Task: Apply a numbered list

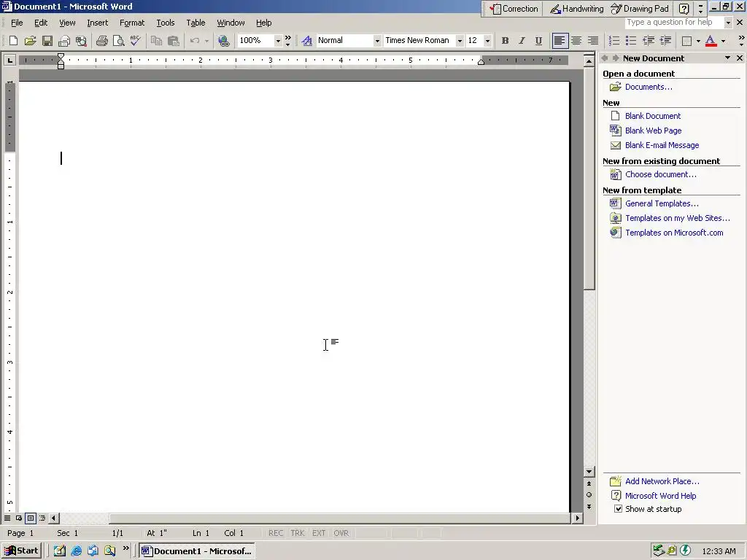Action: (614, 41)
